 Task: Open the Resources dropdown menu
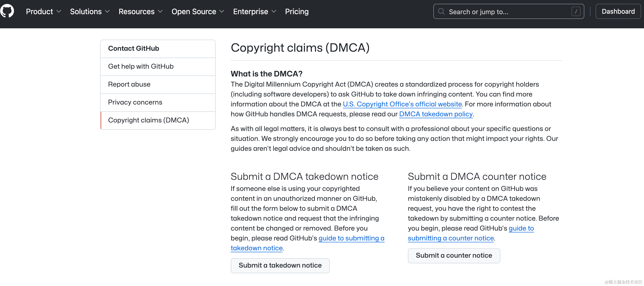tap(141, 12)
